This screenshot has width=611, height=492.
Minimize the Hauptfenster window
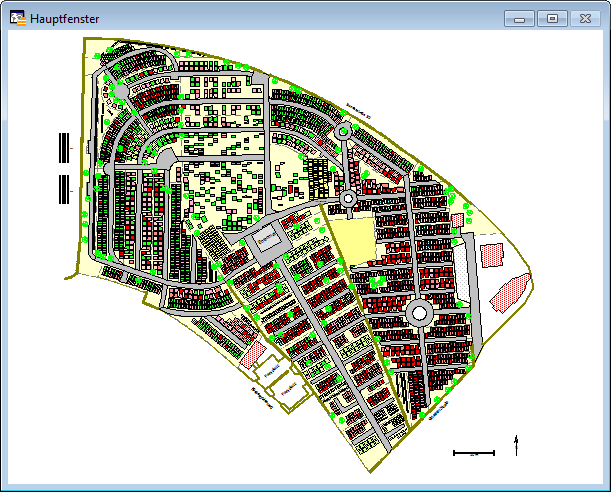pos(519,18)
